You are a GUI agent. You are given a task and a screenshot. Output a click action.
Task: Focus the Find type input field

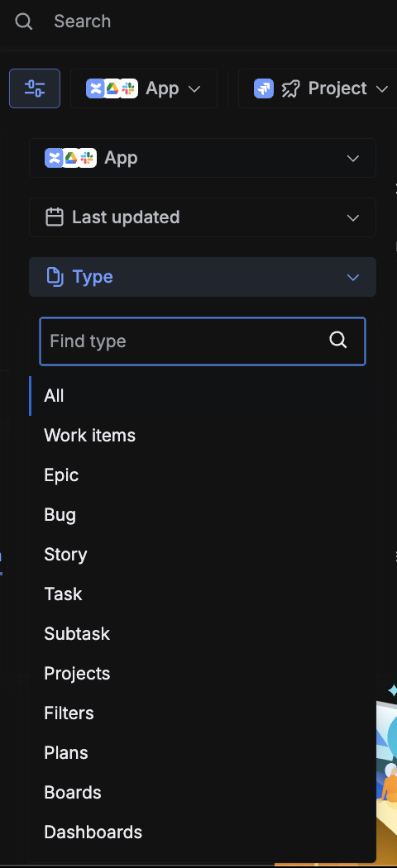tap(203, 341)
